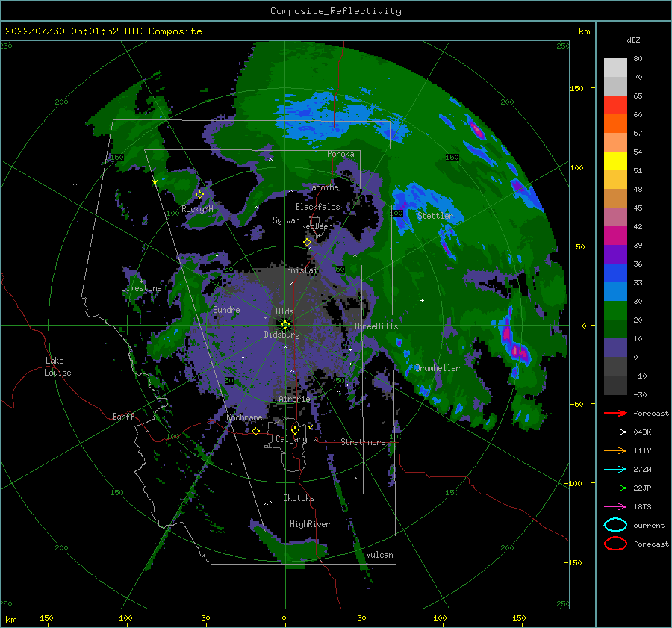
Task: Click the yellow diamond marker below Cochrane
Action: 256,431
